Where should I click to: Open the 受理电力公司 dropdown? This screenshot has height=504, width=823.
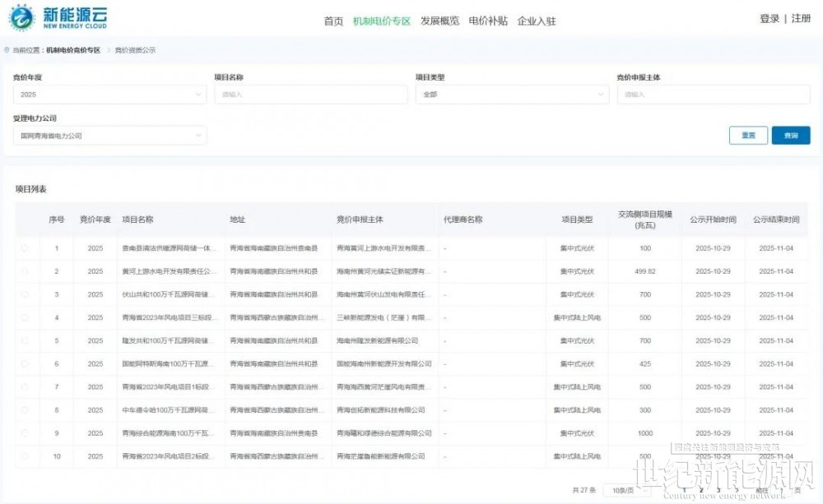109,136
